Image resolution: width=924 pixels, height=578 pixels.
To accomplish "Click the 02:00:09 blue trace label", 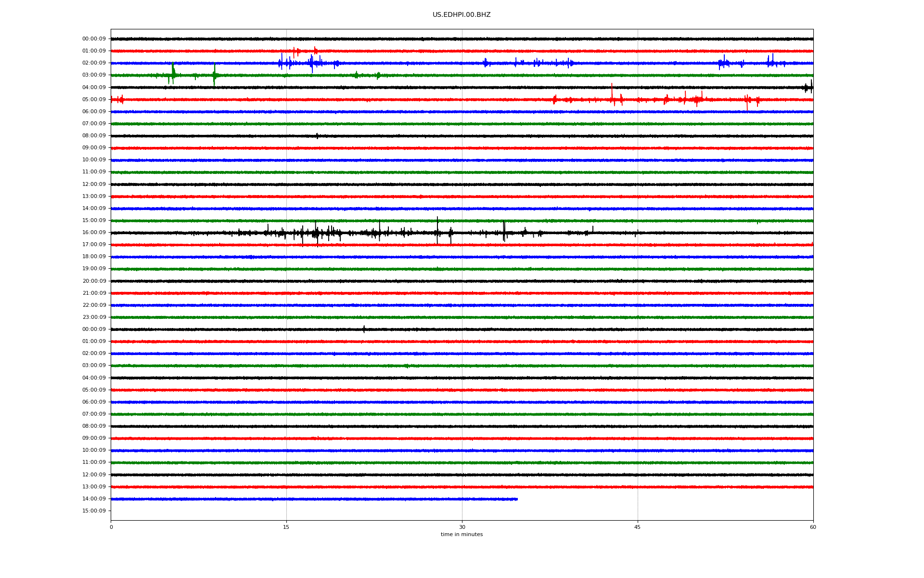I will [94, 63].
